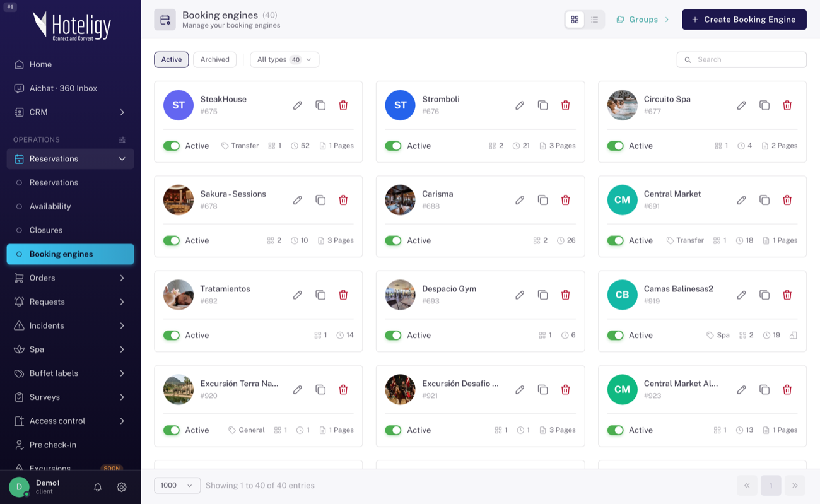This screenshot has height=504, width=820.
Task: Open settings gear next to Demo1
Action: (x=122, y=487)
